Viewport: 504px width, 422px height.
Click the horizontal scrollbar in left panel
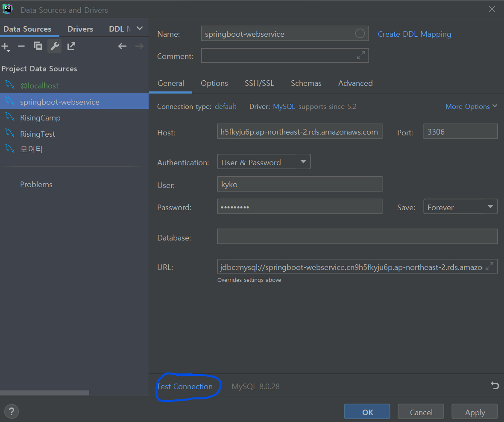pos(45,393)
